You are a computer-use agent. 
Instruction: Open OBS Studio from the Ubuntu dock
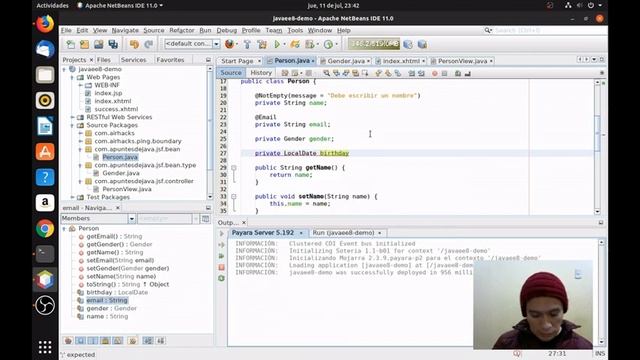click(45, 305)
